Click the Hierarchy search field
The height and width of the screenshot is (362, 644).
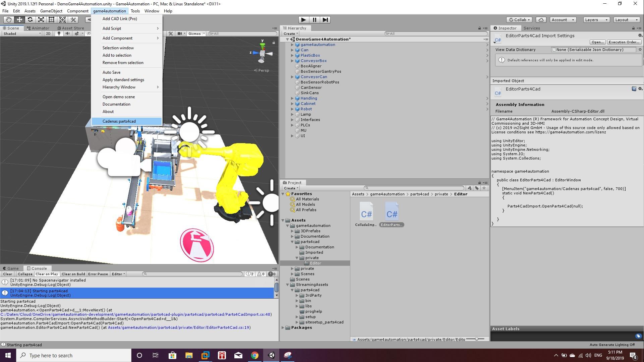click(x=436, y=34)
